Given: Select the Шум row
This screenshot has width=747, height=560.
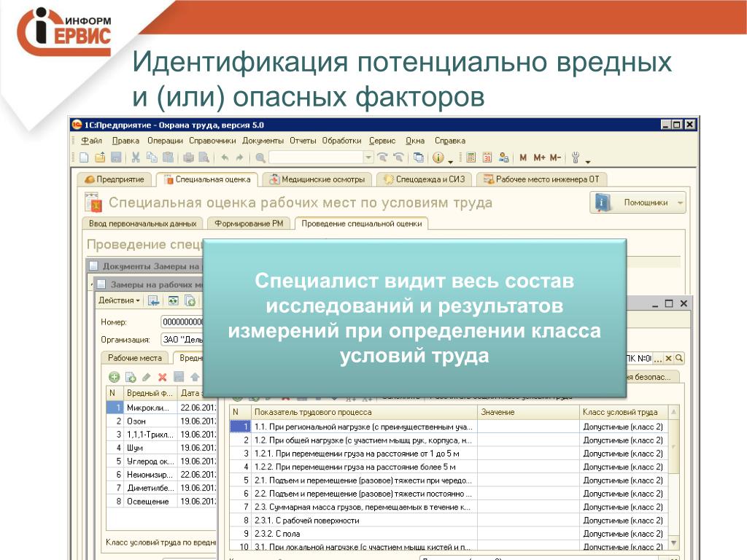Looking at the screenshot, I should 161,448.
